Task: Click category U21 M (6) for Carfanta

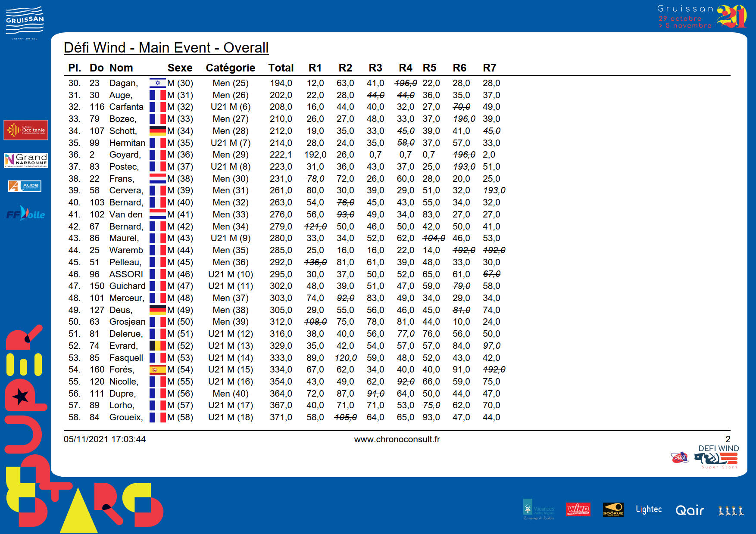Action: tap(231, 107)
